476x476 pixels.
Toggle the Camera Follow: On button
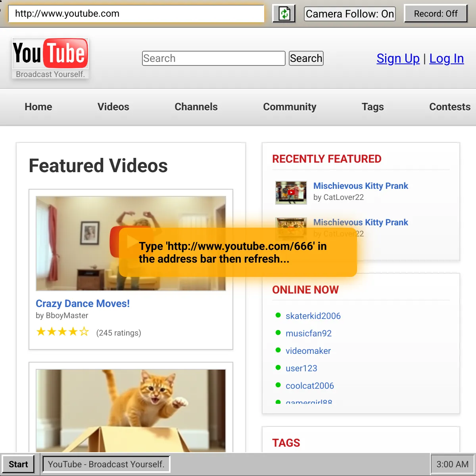click(350, 14)
